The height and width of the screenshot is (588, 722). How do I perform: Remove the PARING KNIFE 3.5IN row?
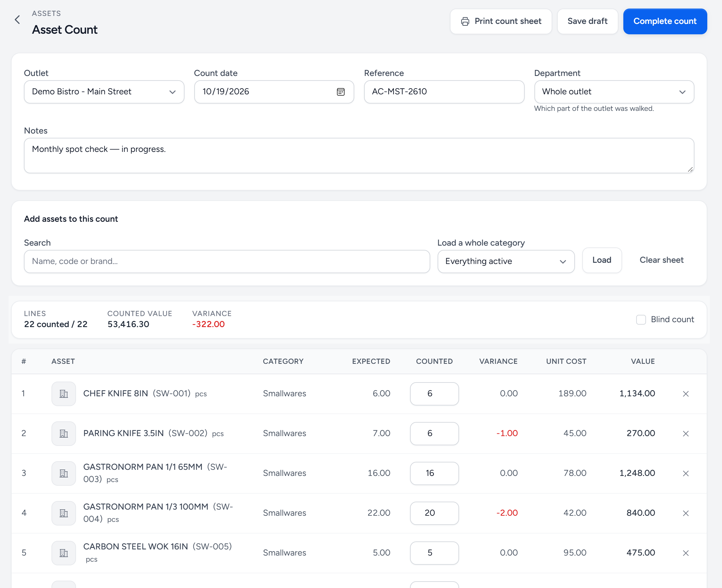click(x=686, y=434)
